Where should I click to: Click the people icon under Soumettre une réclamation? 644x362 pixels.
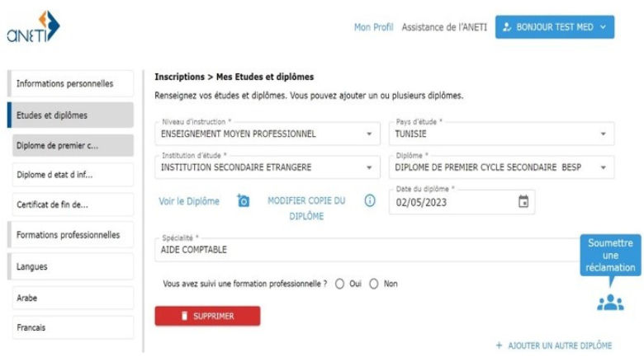tap(610, 303)
